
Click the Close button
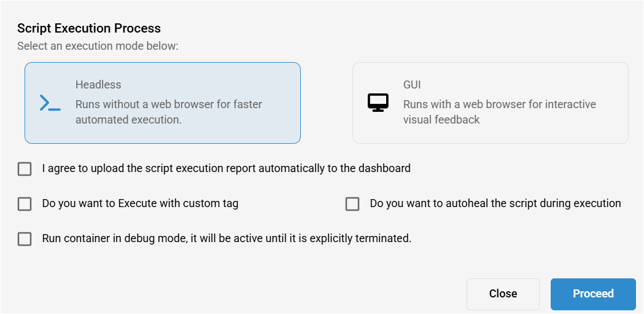(503, 294)
